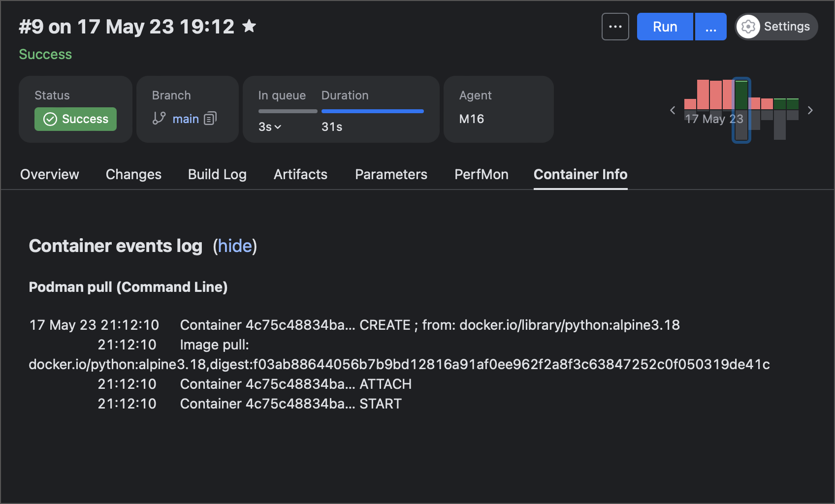
Task: Hide the Container events log
Action: 235,246
